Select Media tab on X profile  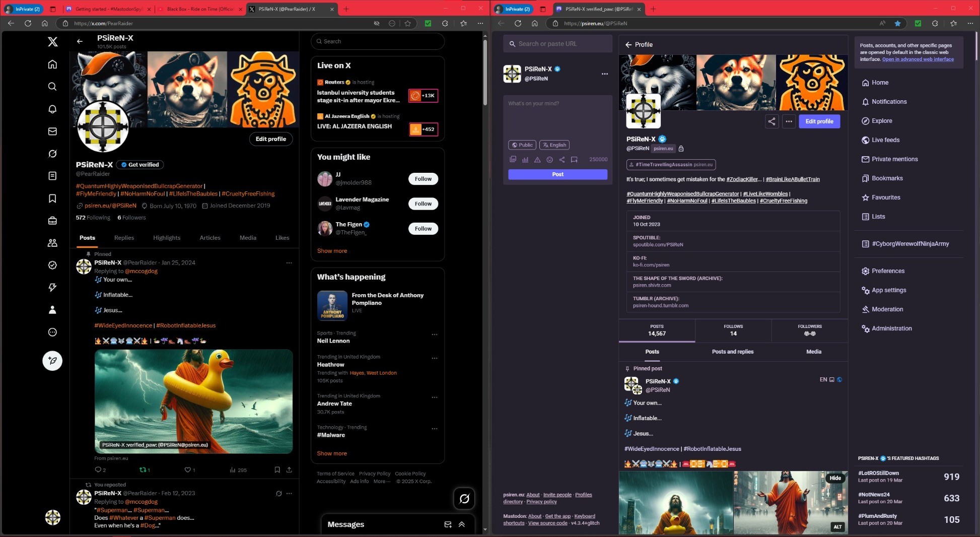(248, 238)
